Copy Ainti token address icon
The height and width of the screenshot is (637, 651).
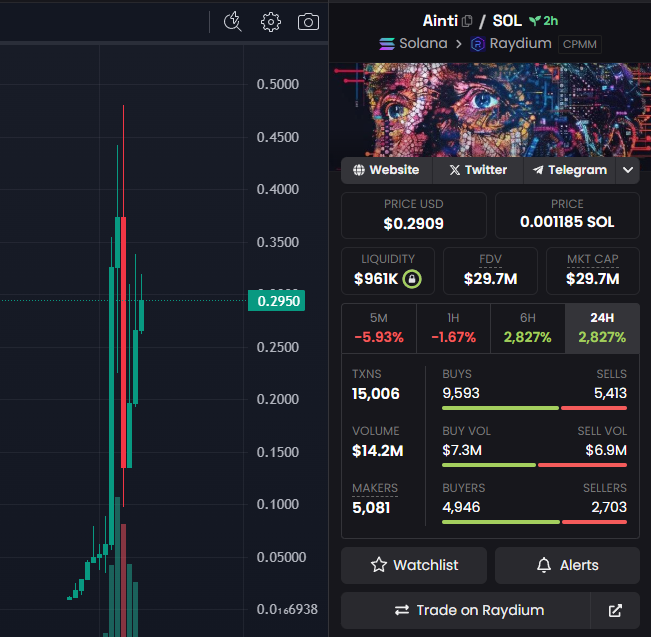[x=467, y=21]
